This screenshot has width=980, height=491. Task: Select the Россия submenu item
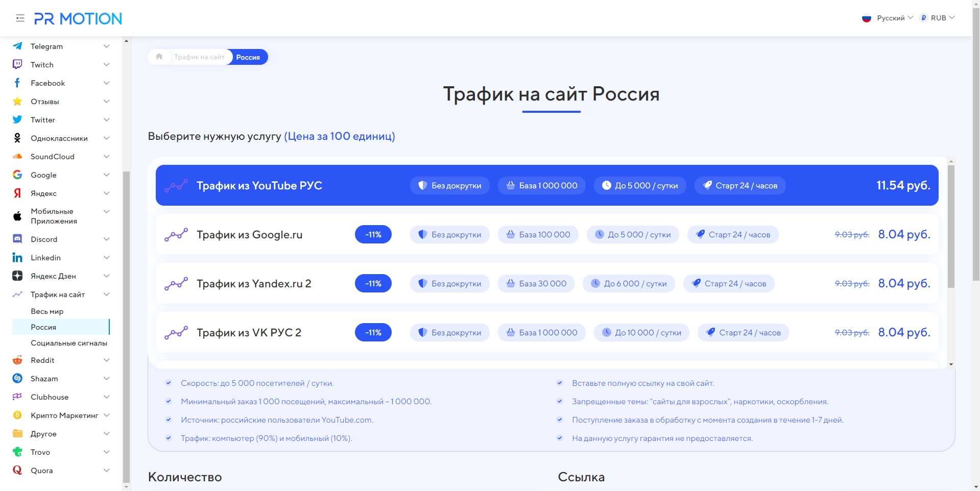(x=61, y=327)
